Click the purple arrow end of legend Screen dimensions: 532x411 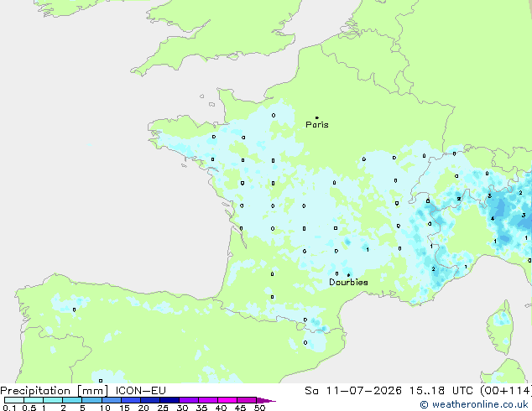point(266,400)
